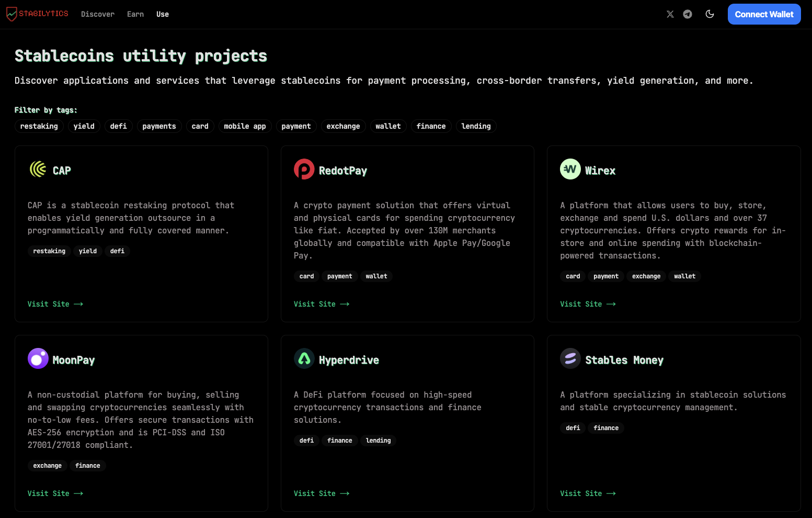Filter projects by the finance tag
Image resolution: width=812 pixels, height=518 pixels.
click(x=431, y=126)
